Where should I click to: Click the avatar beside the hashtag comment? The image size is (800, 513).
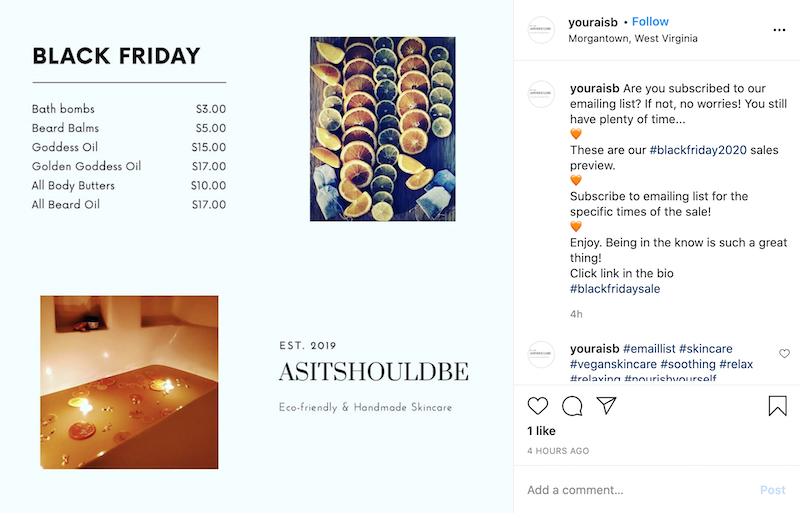(541, 353)
